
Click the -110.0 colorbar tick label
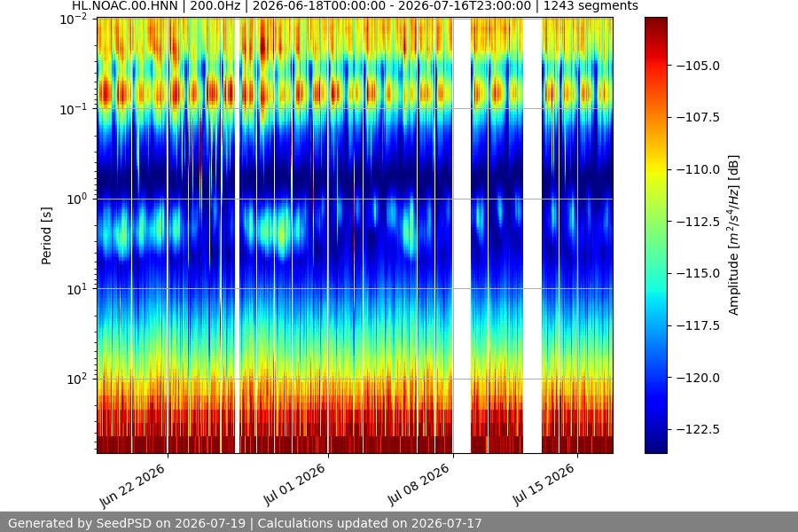[699, 169]
